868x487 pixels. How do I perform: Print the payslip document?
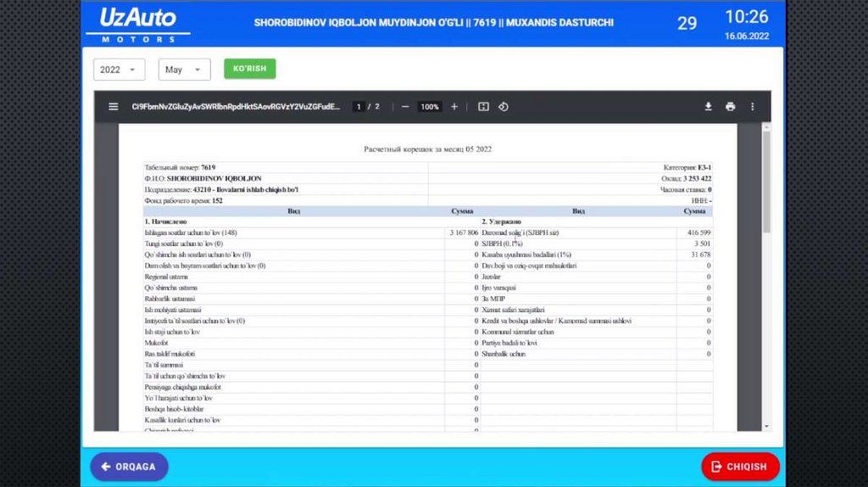pyautogui.click(x=730, y=107)
